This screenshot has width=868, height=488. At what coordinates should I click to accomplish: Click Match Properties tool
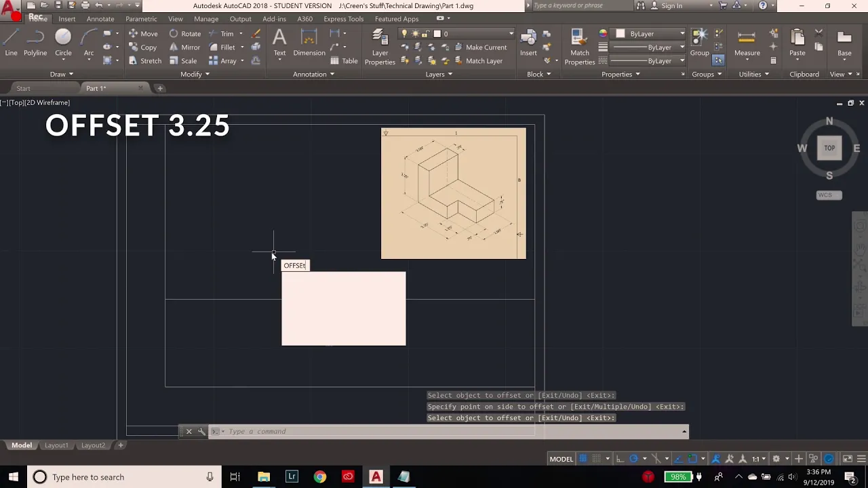tap(580, 47)
